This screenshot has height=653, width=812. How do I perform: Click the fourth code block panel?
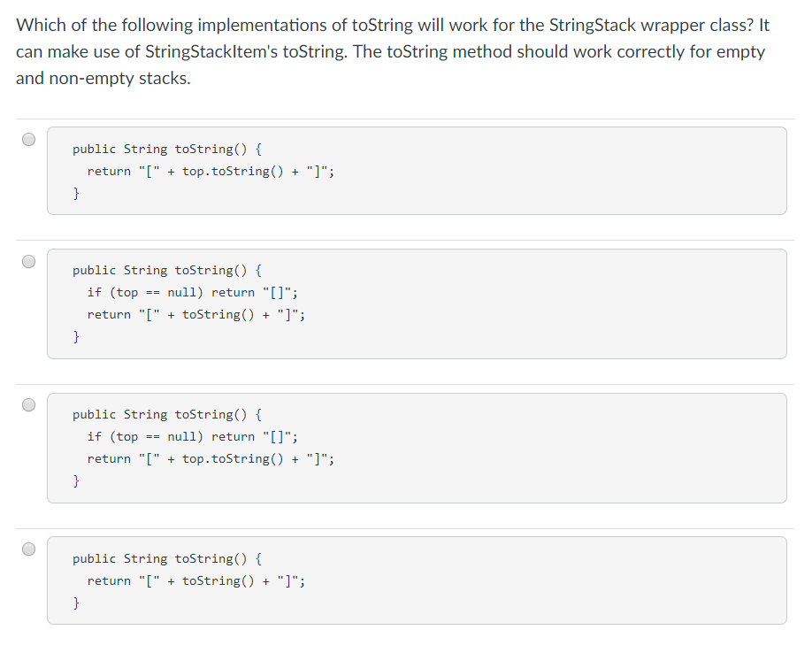416,580
